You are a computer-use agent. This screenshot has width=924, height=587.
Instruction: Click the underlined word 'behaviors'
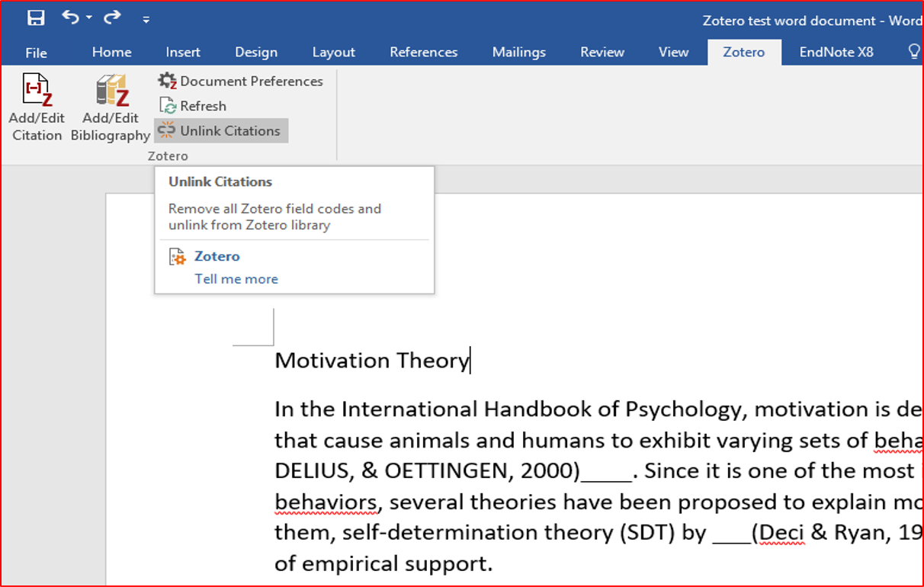(326, 502)
